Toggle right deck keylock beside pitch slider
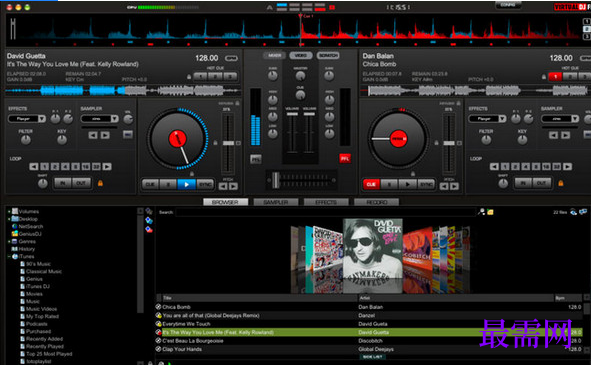Viewport: 591px width, 365px height. pos(436,143)
